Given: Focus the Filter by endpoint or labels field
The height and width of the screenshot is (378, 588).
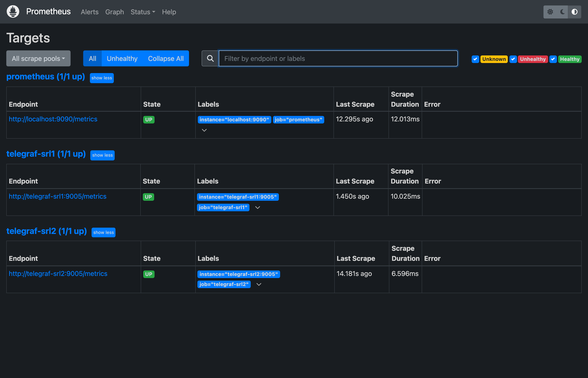Looking at the screenshot, I should (338, 58).
